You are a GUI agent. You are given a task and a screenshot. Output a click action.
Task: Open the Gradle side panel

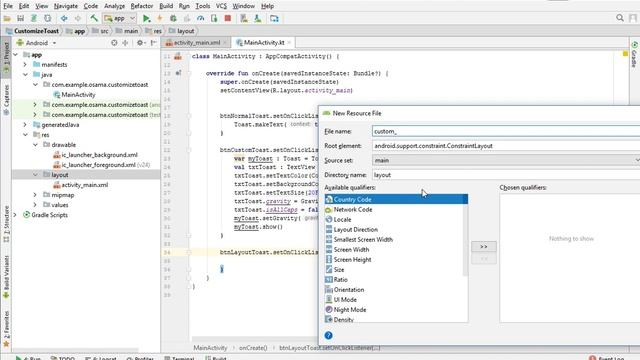click(x=634, y=53)
